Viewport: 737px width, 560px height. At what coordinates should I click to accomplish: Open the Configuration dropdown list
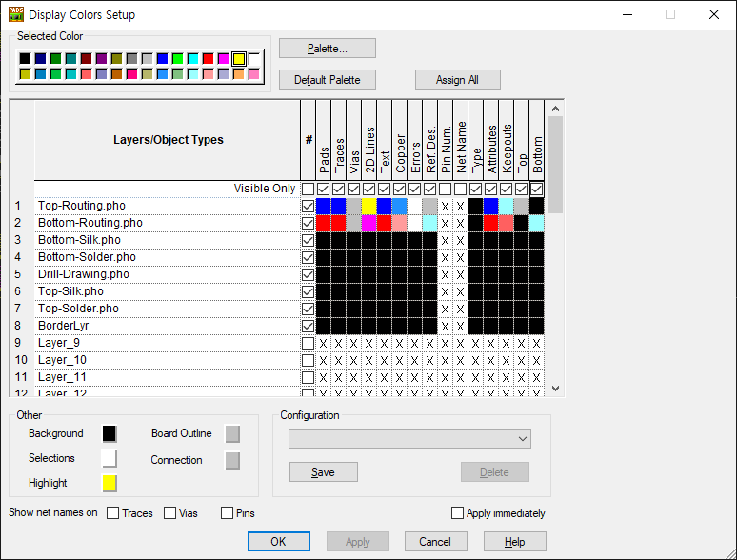click(x=409, y=438)
